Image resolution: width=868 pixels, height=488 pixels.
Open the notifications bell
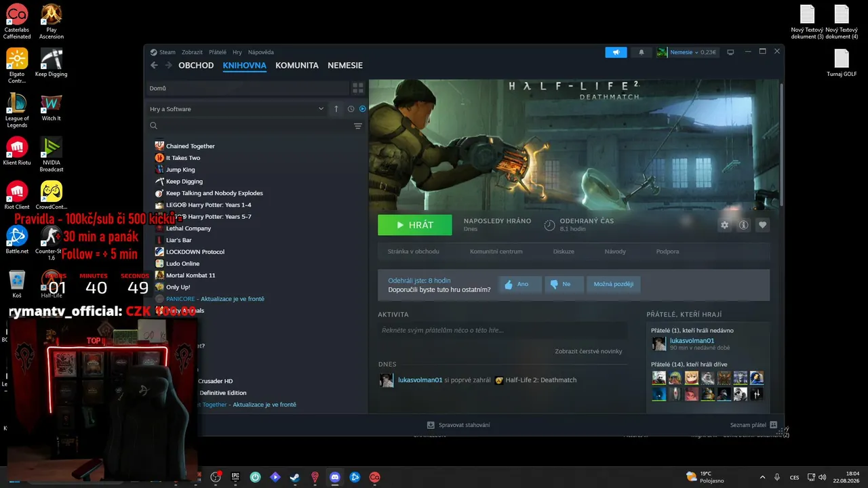pyautogui.click(x=642, y=52)
